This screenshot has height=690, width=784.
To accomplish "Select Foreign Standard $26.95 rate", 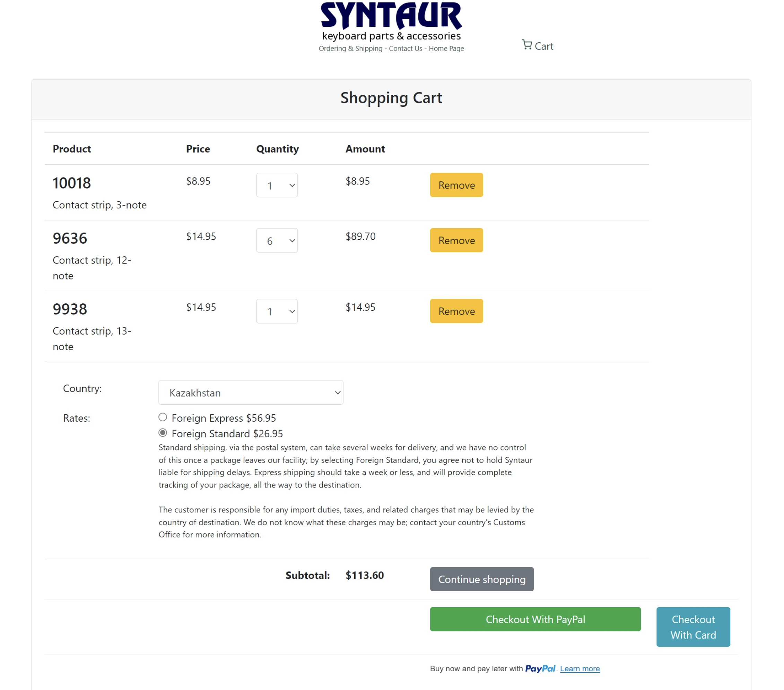I will point(163,433).
